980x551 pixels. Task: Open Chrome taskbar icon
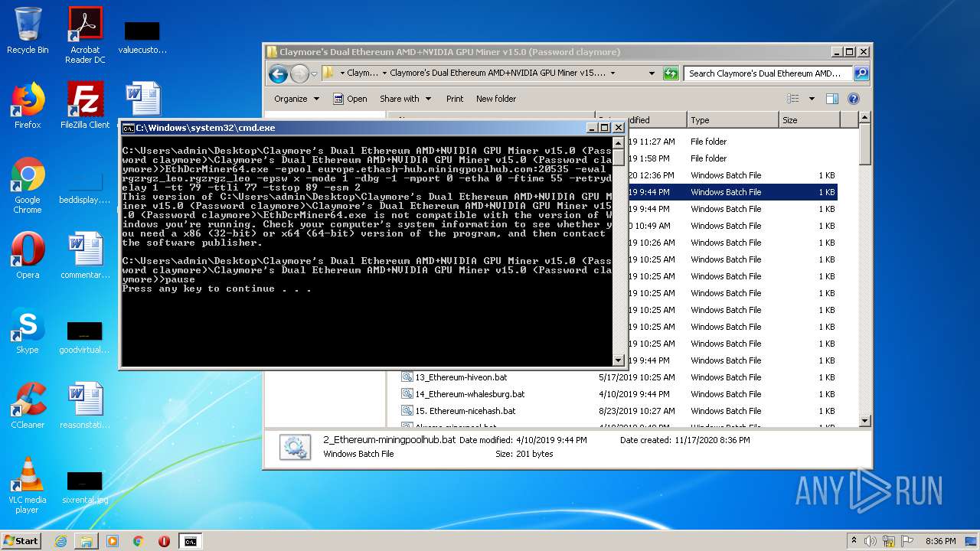[x=139, y=541]
